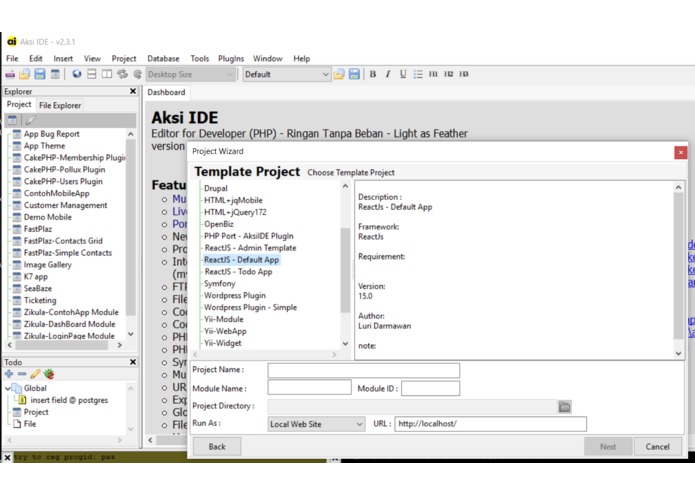Apply H1 heading style

433,74
